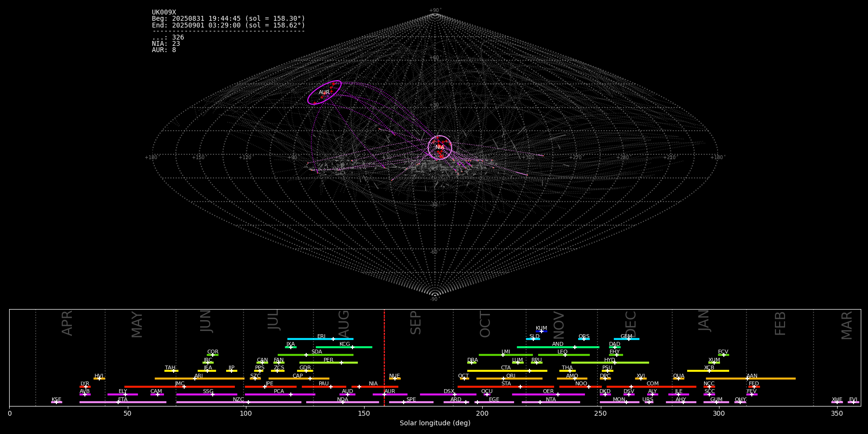868x434 pixels.
Task: Click the PER Perseids activity bar
Action: tap(328, 363)
